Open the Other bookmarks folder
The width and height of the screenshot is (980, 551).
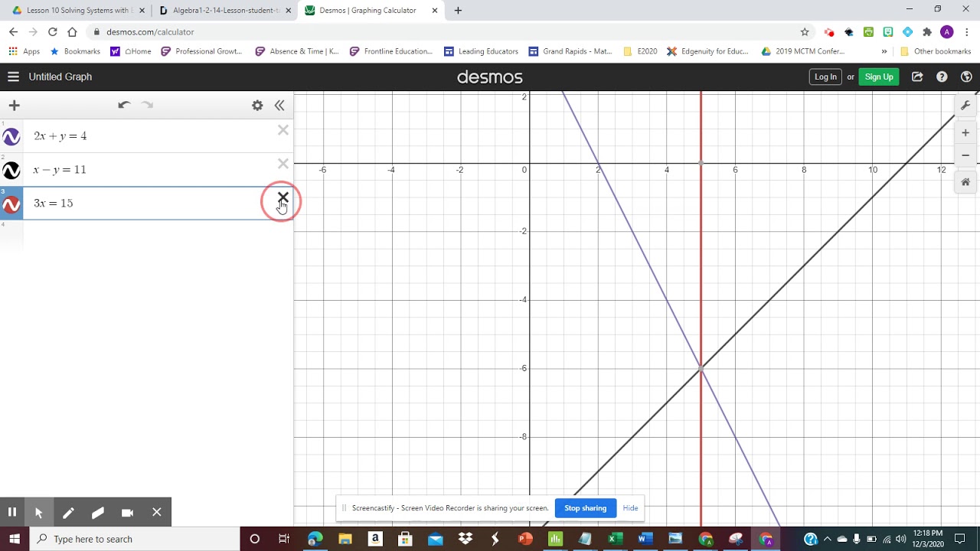[936, 51]
